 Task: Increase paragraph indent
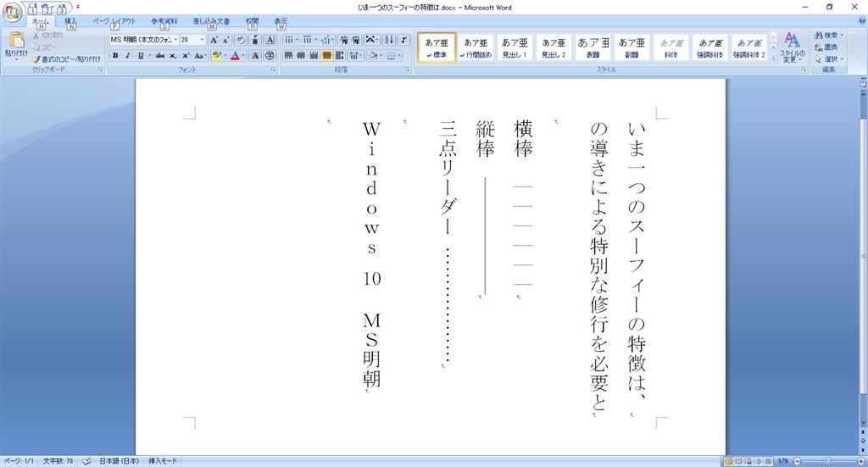click(356, 40)
